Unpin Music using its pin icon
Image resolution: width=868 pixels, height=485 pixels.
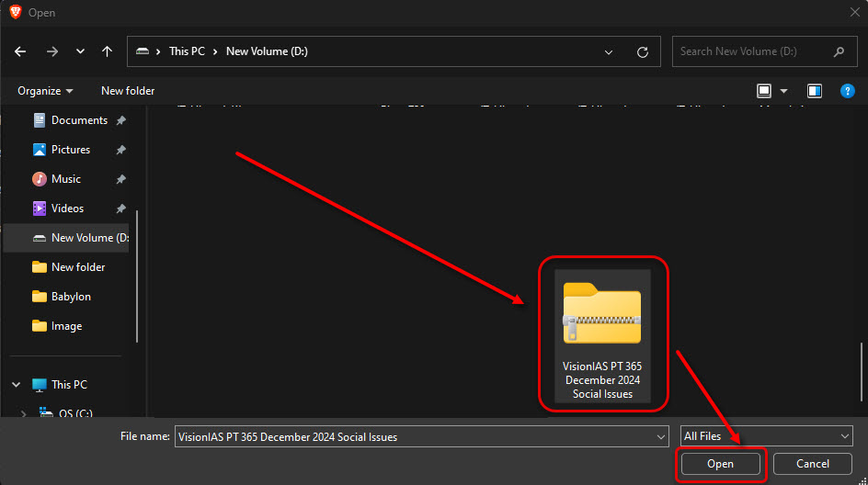pyautogui.click(x=120, y=178)
